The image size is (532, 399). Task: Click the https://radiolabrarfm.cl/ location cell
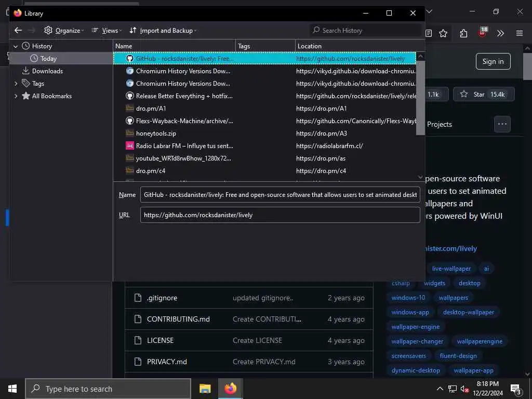point(329,146)
